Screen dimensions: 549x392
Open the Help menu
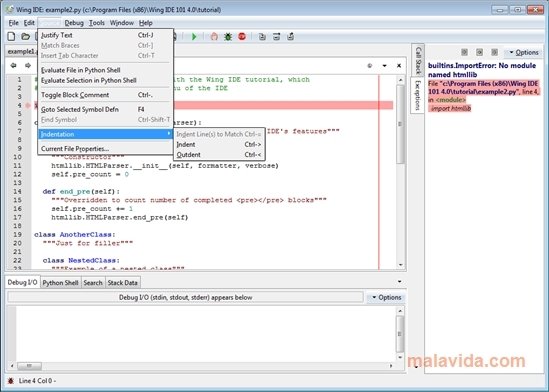click(145, 23)
